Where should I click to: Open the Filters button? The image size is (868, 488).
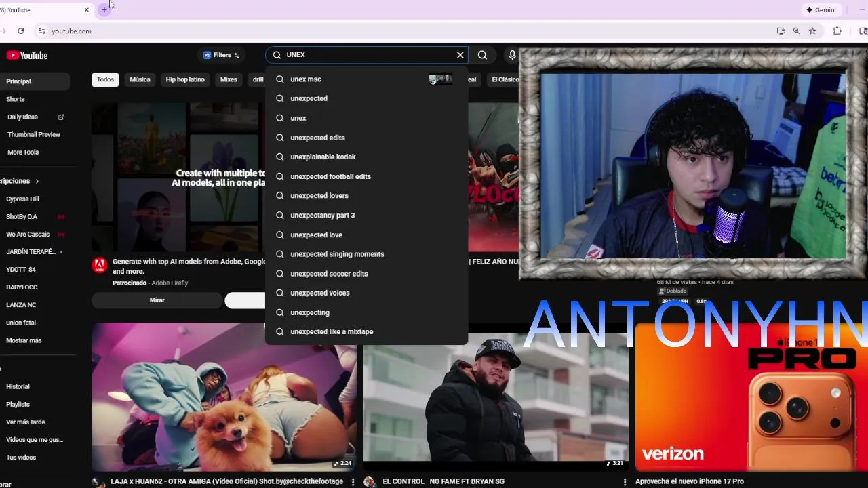221,55
